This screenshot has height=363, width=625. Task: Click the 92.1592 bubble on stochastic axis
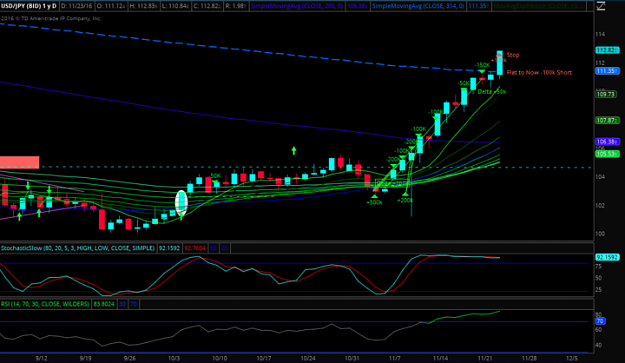(607, 257)
